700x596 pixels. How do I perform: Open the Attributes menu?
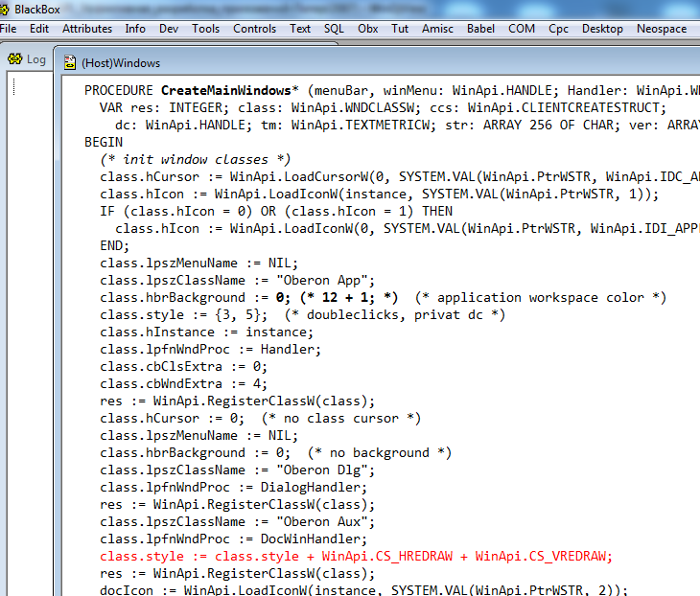coord(87,29)
